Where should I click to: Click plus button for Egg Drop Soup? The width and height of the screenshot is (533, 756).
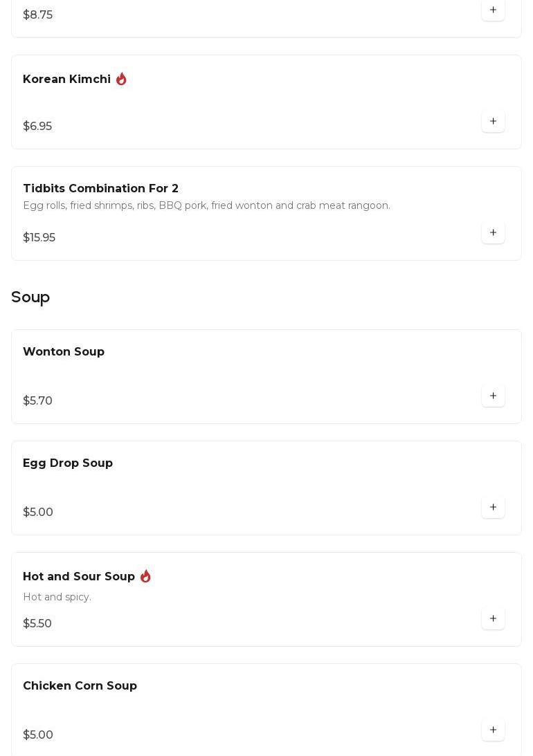click(493, 508)
